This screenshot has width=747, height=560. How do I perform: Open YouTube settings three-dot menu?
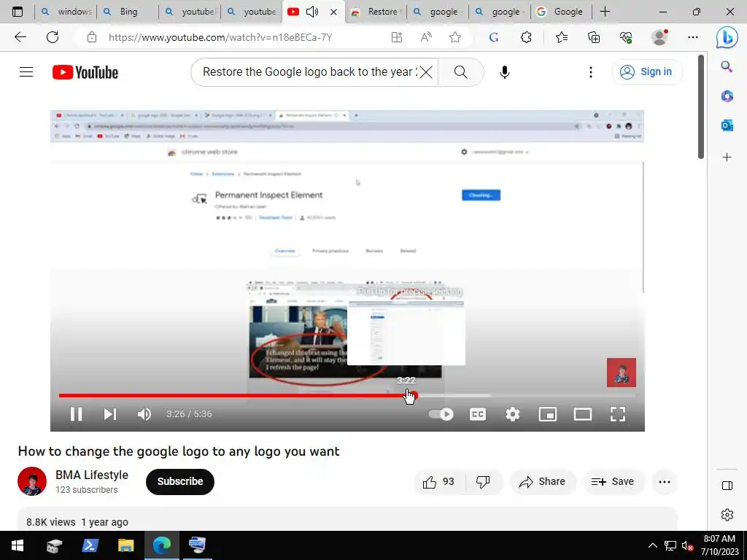click(591, 72)
